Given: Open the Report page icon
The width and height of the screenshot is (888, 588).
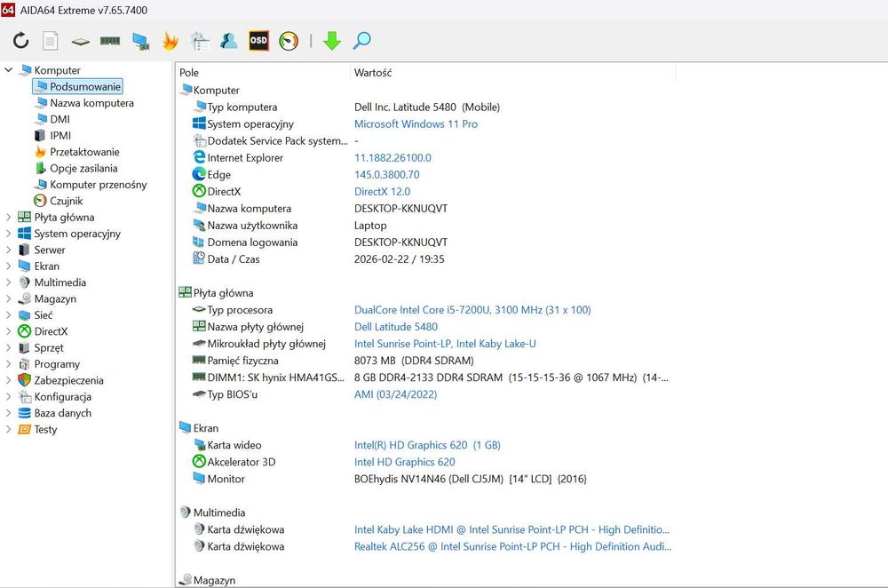Looking at the screenshot, I should tap(51, 41).
